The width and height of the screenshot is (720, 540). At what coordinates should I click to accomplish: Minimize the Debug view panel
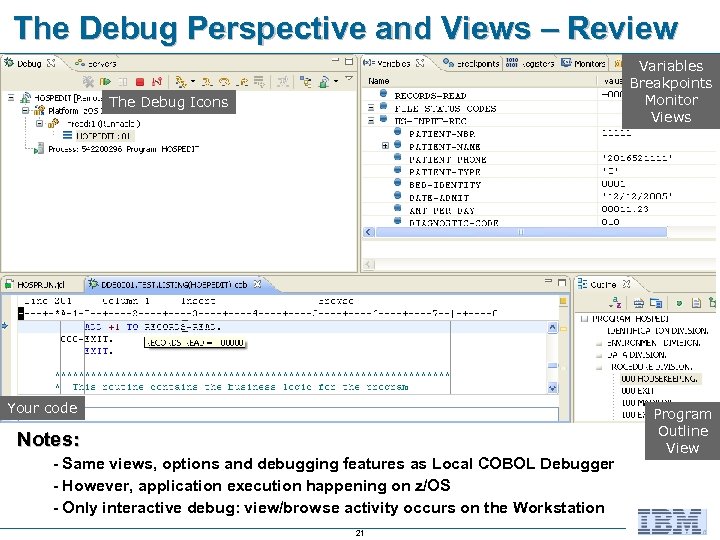[335, 61]
